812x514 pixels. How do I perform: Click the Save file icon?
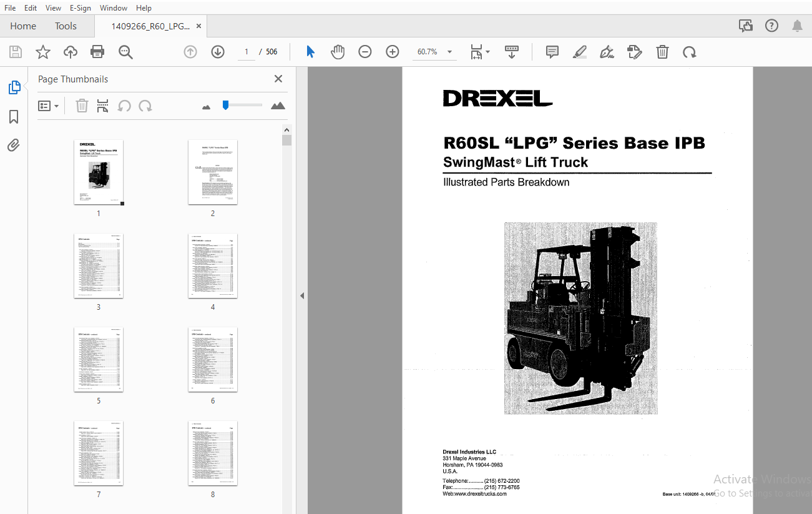click(15, 52)
